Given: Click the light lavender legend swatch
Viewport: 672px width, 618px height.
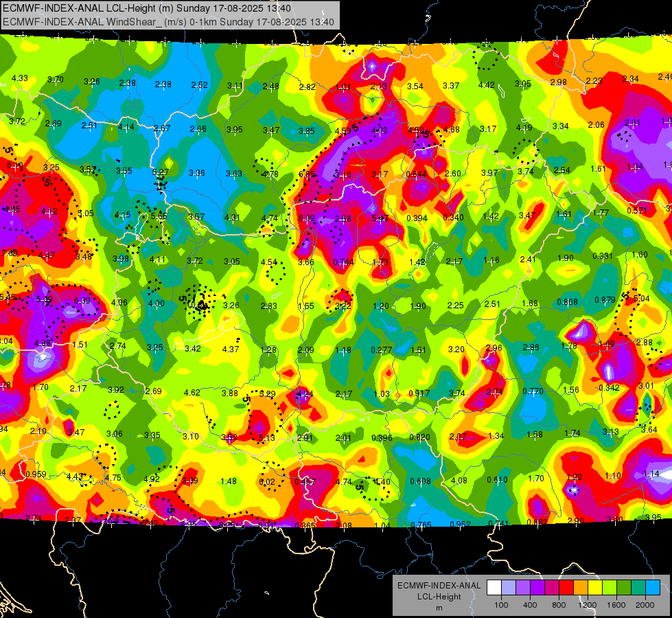Looking at the screenshot, I should tap(508, 588).
